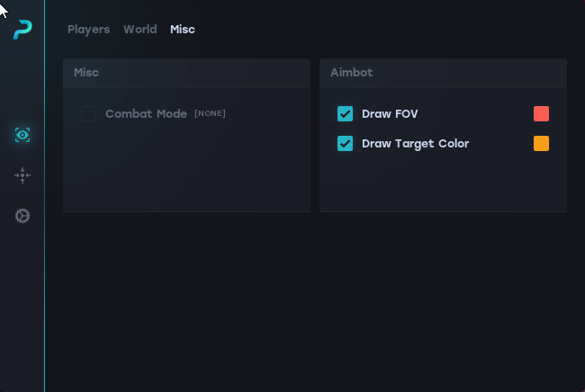Enable the Combat Mode checkbox

(x=88, y=114)
